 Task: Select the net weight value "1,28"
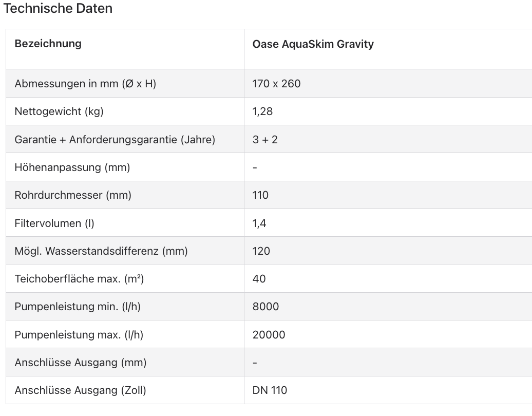[262, 111]
